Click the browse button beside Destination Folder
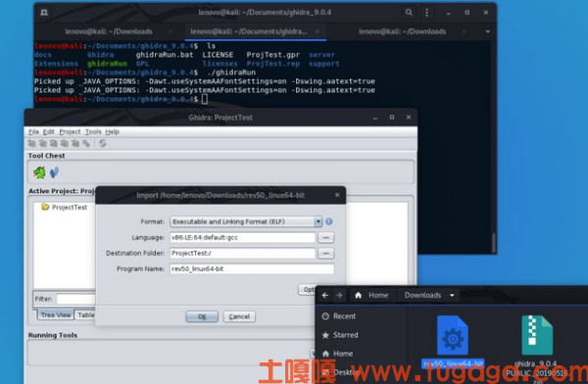The image size is (588, 384). click(326, 253)
